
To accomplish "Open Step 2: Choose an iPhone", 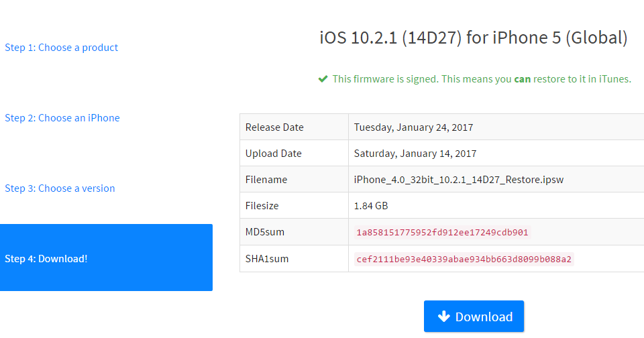I will (x=62, y=118).
